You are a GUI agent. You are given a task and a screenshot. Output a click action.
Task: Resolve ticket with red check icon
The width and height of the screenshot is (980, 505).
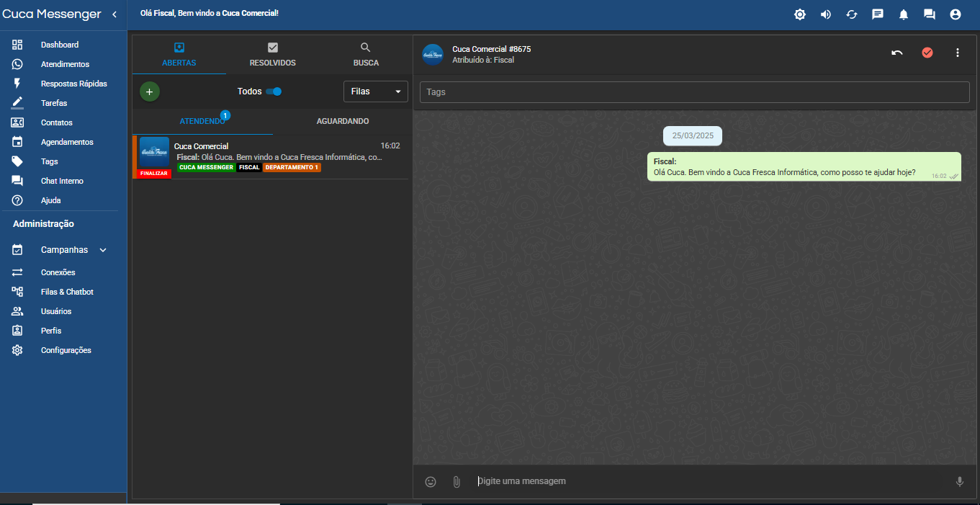click(927, 53)
